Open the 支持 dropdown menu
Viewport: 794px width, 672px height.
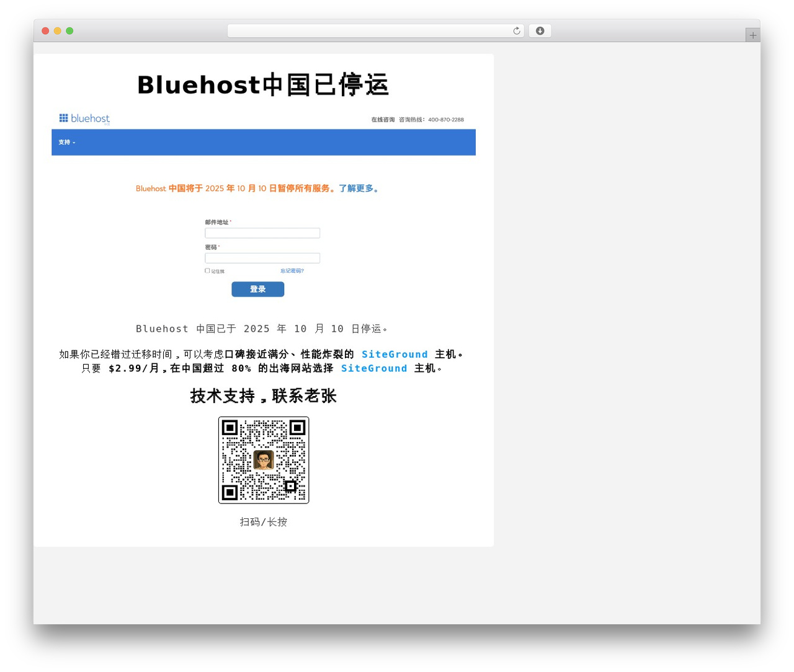[67, 143]
